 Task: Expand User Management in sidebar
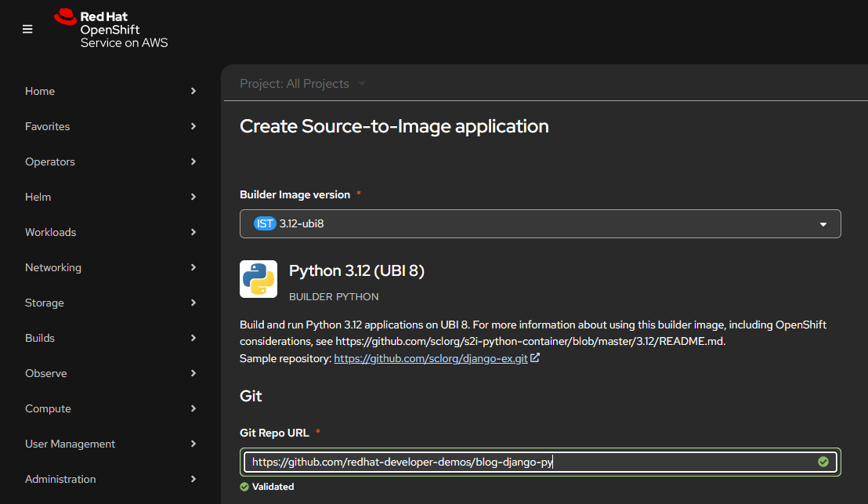tap(110, 444)
